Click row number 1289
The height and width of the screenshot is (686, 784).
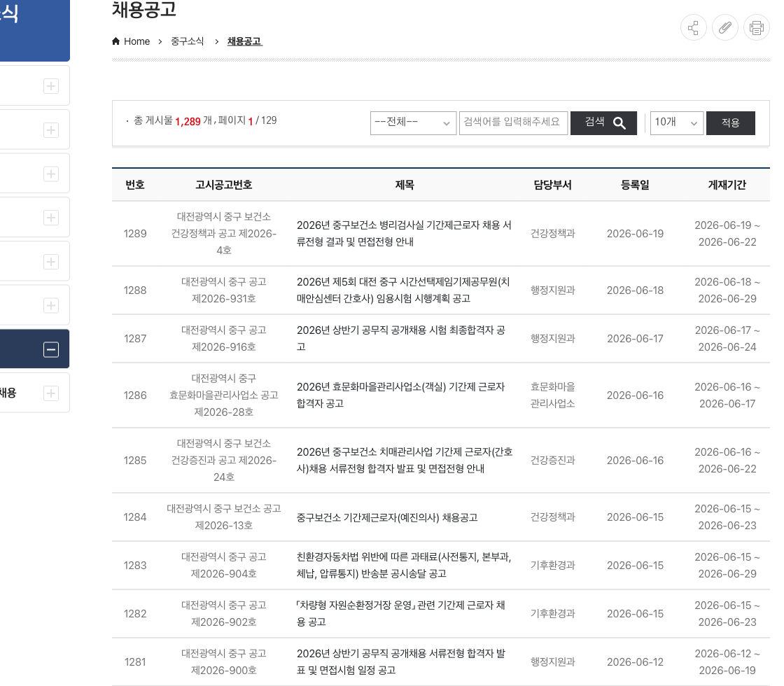pos(135,234)
